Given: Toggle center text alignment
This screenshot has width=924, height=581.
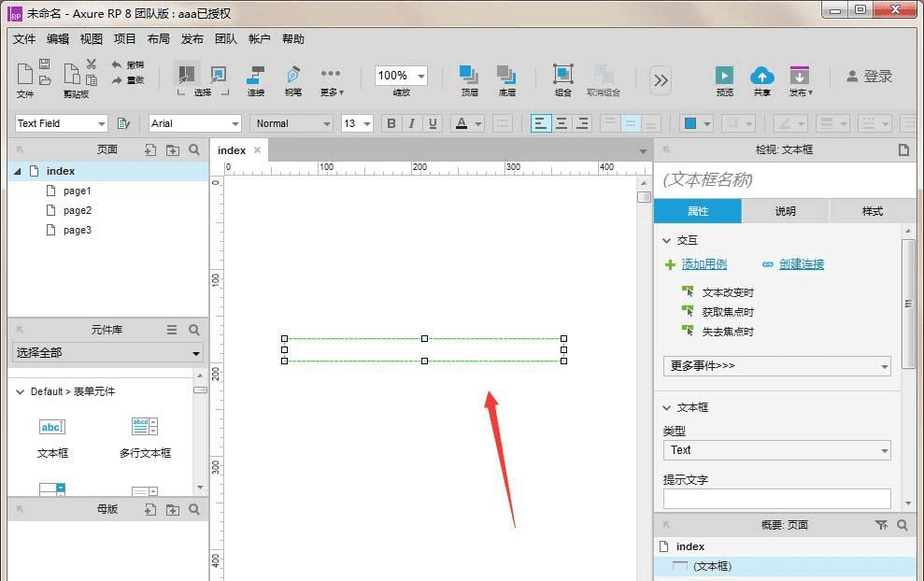Looking at the screenshot, I should [x=562, y=123].
